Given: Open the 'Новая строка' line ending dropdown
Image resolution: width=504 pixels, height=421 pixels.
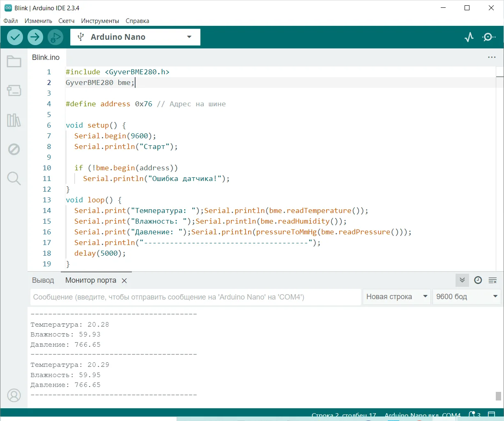Looking at the screenshot, I should point(396,297).
